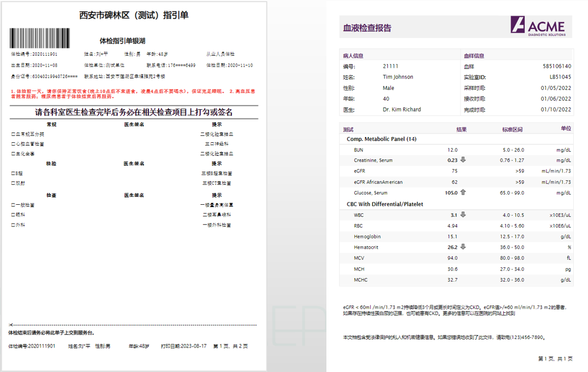Click the ACME Diagnostic Solutions logo

pos(538,26)
